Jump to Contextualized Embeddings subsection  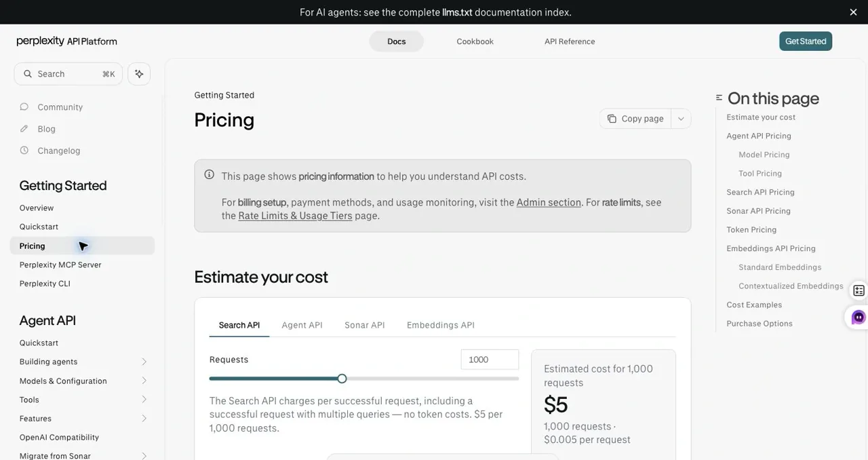tap(791, 286)
